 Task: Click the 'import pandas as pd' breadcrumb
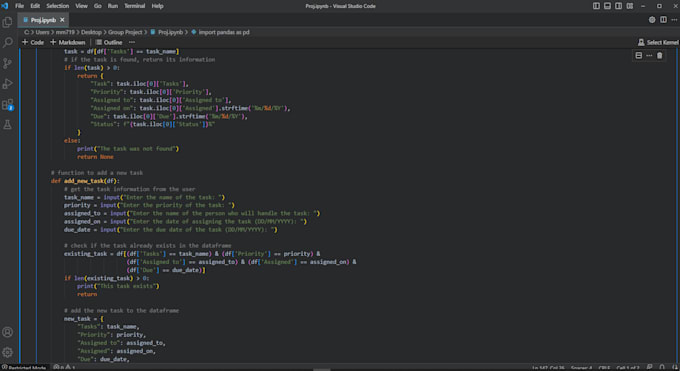[221, 32]
